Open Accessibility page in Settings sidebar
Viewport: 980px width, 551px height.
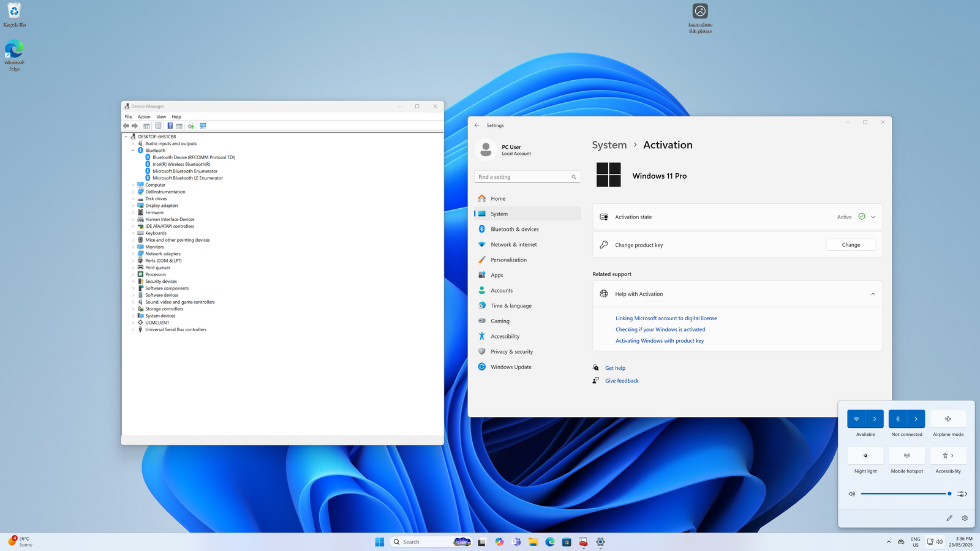527,336
